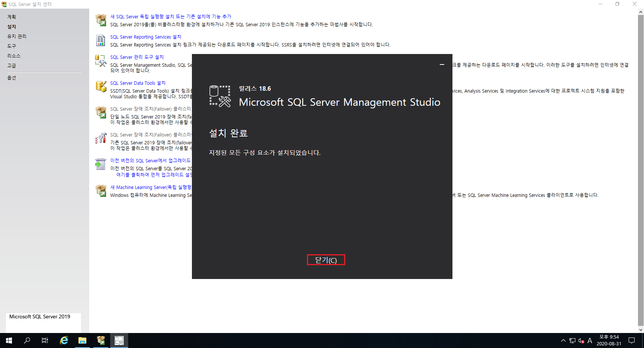
Task: Click the add node to failover cluster icon
Action: click(101, 138)
